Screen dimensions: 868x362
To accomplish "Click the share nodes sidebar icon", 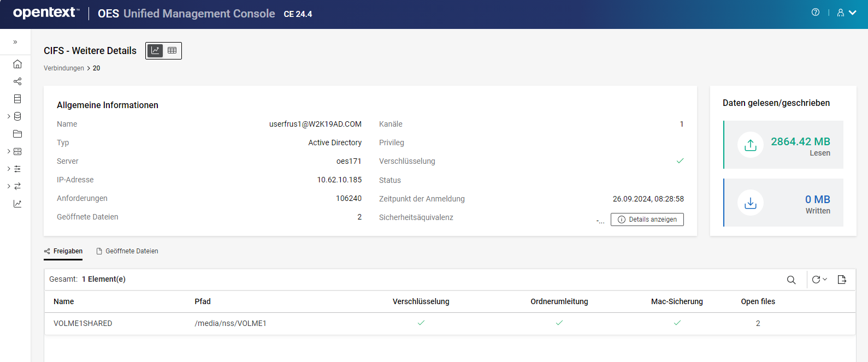I will click(17, 81).
